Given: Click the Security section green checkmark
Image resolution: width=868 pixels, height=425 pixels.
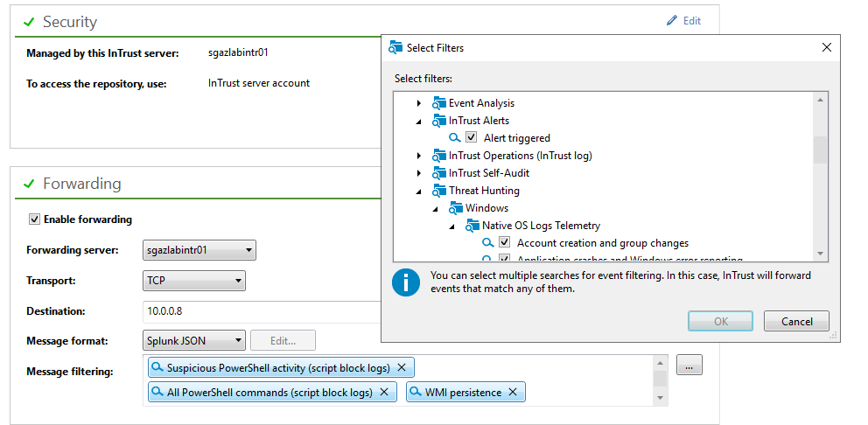Looking at the screenshot, I should coord(30,22).
